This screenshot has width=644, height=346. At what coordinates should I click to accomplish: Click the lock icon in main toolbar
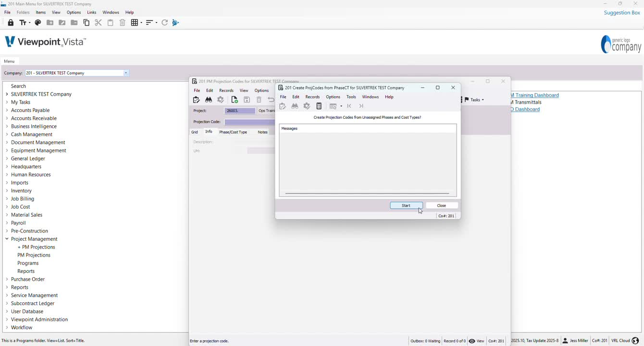point(11,23)
